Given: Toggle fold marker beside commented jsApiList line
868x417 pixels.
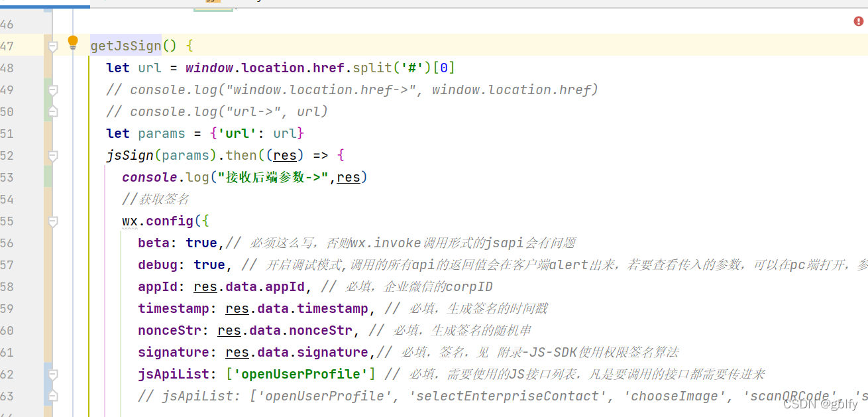Looking at the screenshot, I should pyautogui.click(x=53, y=396).
